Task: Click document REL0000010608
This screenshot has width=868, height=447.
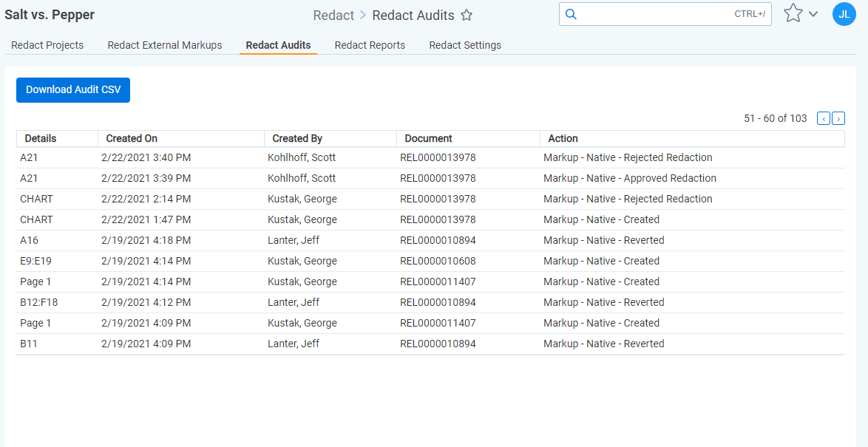Action: click(x=438, y=261)
